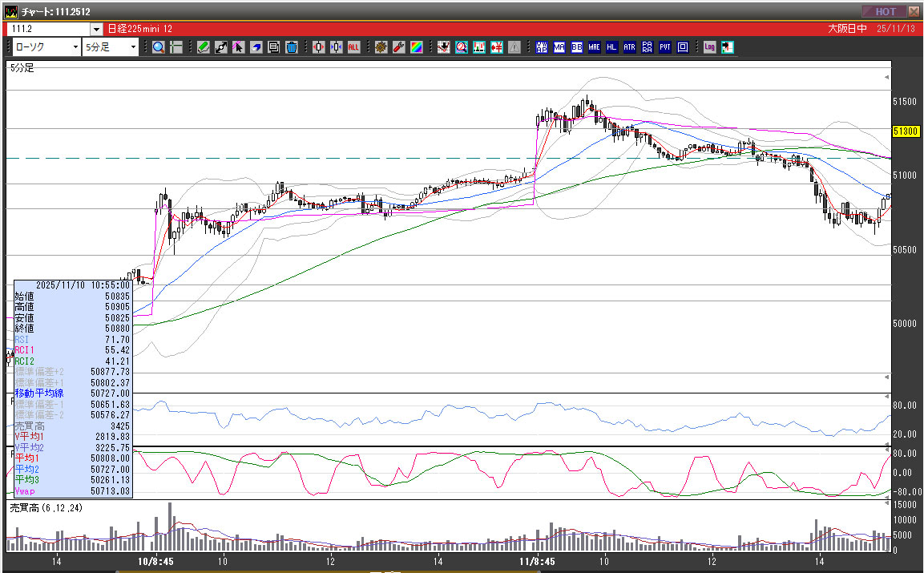The image size is (924, 573).
Task: Click the HOT button in title bar
Action: coord(885,11)
